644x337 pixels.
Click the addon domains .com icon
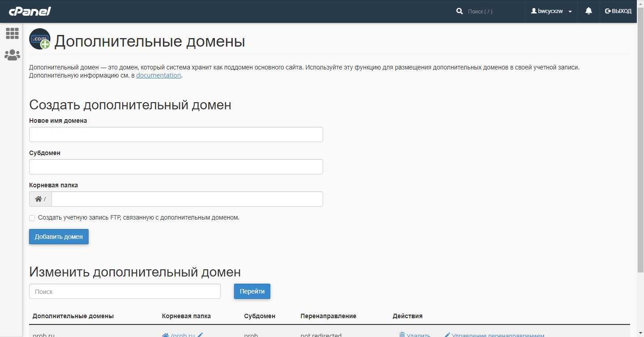point(40,39)
